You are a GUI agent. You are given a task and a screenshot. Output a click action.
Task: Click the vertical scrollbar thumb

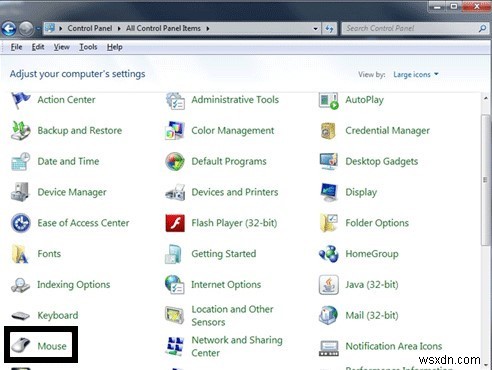tap(485, 180)
